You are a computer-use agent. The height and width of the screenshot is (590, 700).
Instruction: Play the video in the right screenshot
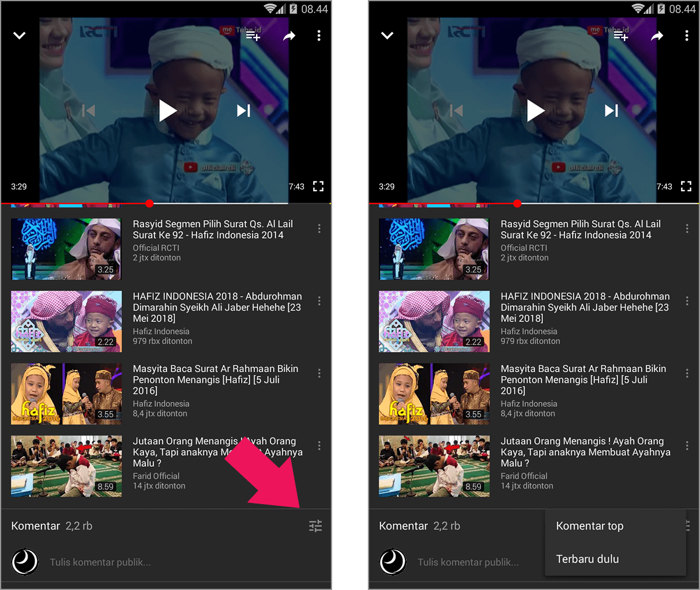point(535,111)
